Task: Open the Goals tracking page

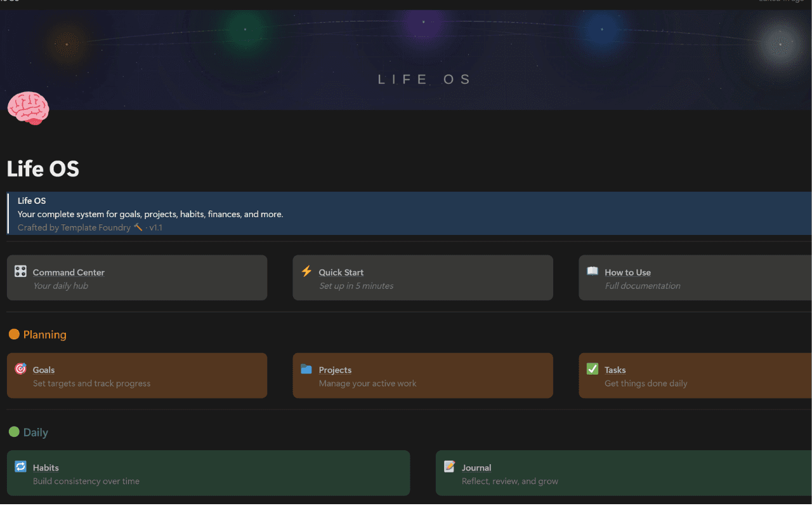Action: 43,369
